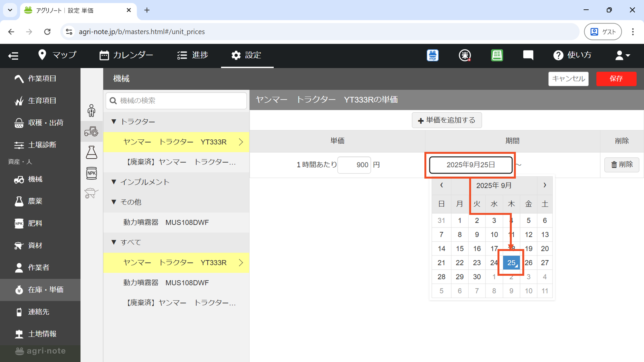Open the 進捗 tab

click(x=193, y=55)
